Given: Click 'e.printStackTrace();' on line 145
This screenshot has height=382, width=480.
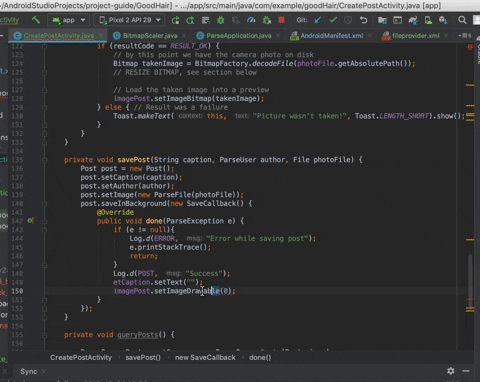Looking at the screenshot, I should [170, 247].
